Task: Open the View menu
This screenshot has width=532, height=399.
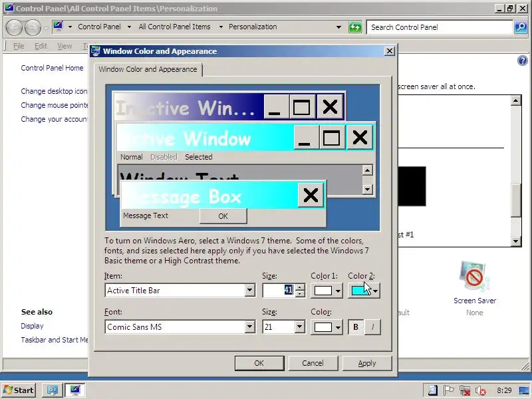Action: (x=65, y=46)
